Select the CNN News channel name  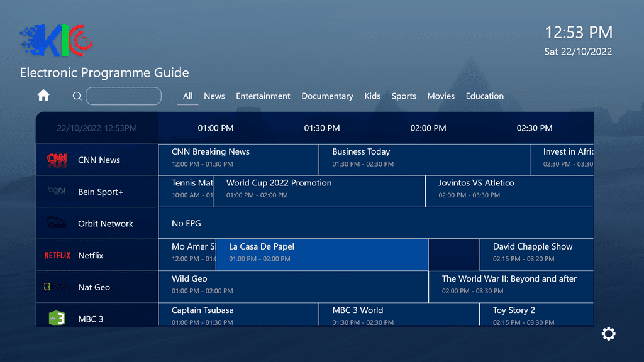pos(99,160)
